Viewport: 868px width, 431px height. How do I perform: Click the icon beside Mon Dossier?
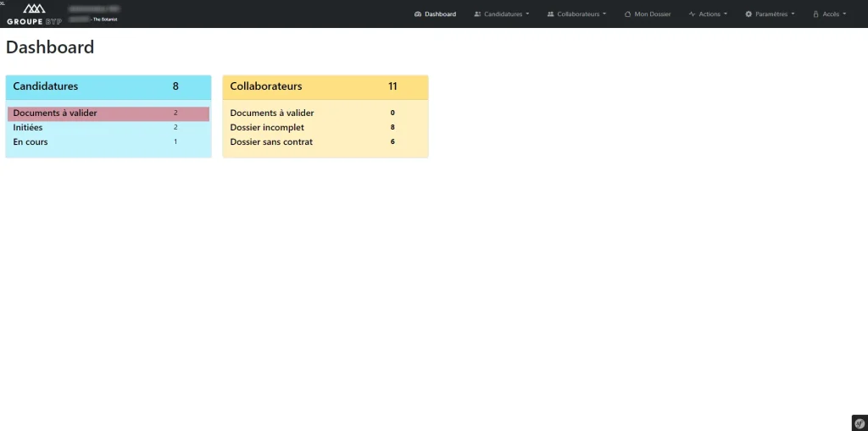pos(628,14)
